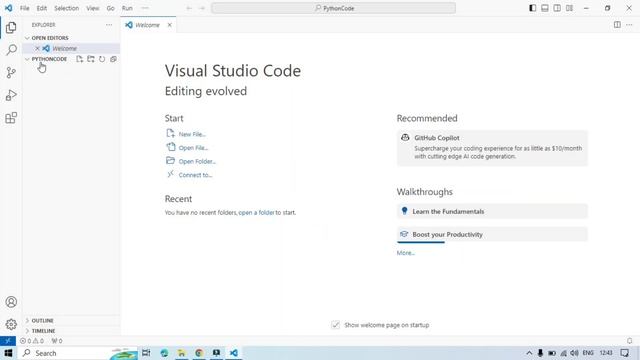This screenshot has height=360, width=640.
Task: Open Windows Start button
Action: [8, 353]
